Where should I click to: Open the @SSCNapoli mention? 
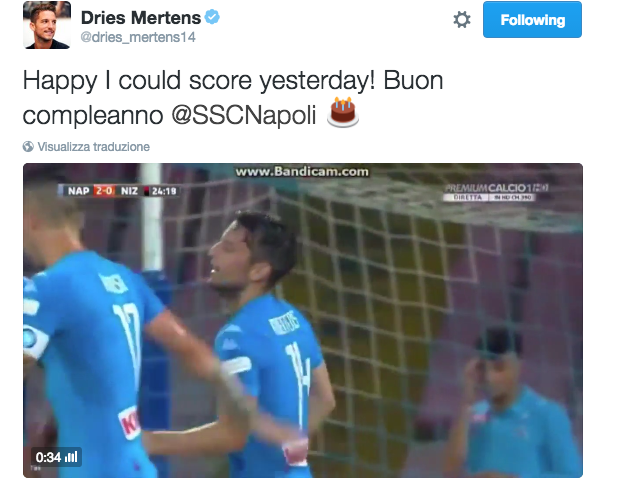pos(244,115)
